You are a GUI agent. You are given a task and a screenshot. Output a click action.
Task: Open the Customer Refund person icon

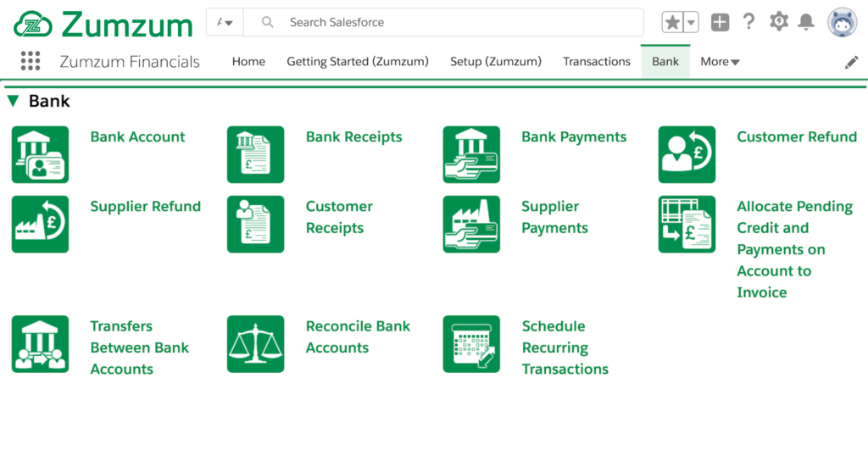tap(687, 154)
